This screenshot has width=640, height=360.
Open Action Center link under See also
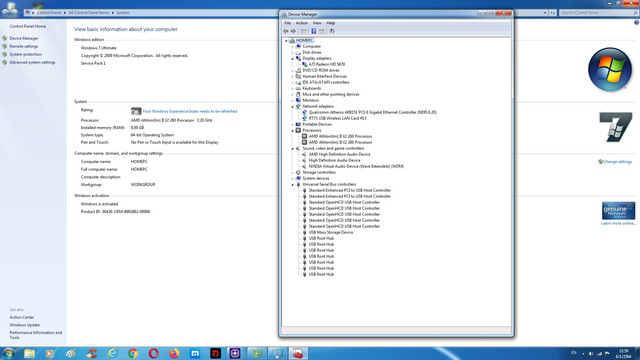coord(22,317)
